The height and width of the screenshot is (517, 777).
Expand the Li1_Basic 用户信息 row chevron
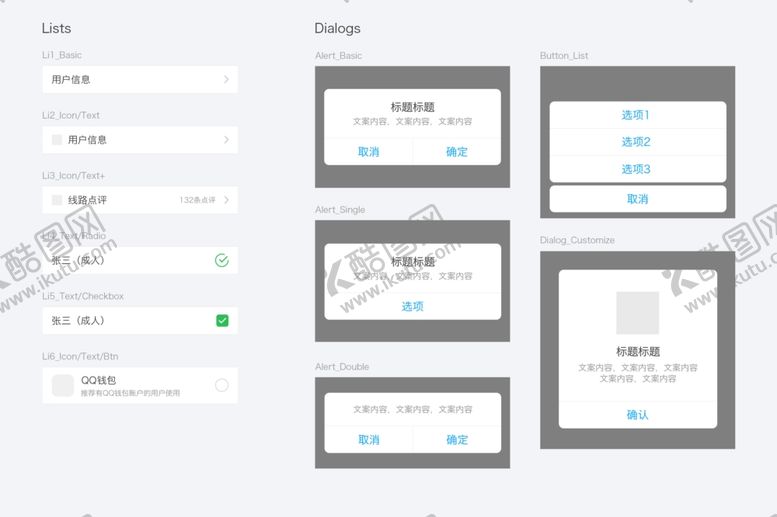(x=226, y=79)
